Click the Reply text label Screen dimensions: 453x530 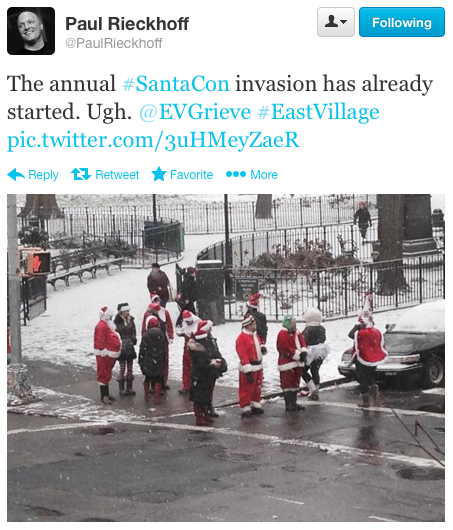43,175
